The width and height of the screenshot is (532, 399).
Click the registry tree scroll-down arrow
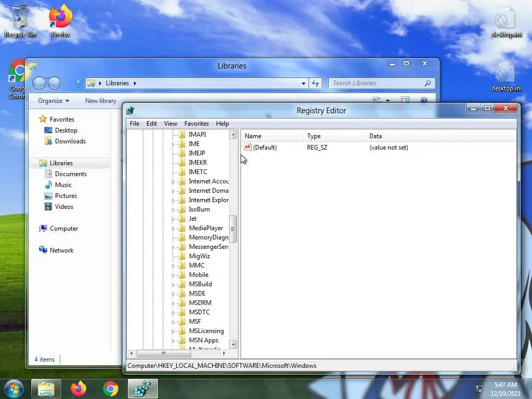[233, 344]
